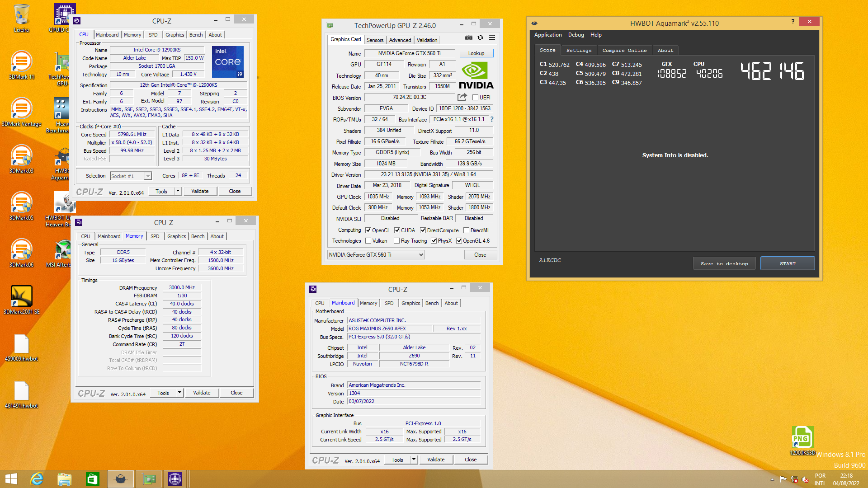Click START in Aquamark
868x488 pixels.
point(788,263)
